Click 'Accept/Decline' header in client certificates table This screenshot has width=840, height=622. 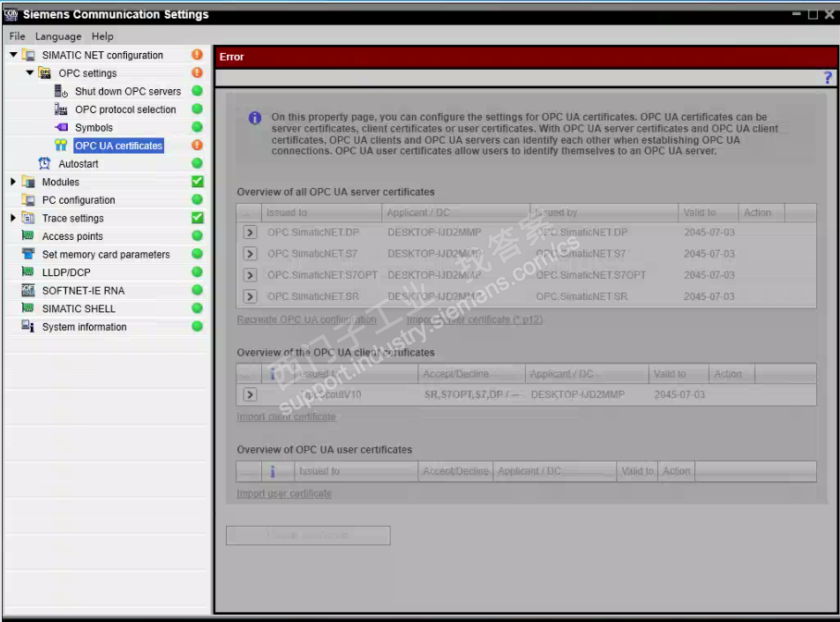(x=471, y=374)
